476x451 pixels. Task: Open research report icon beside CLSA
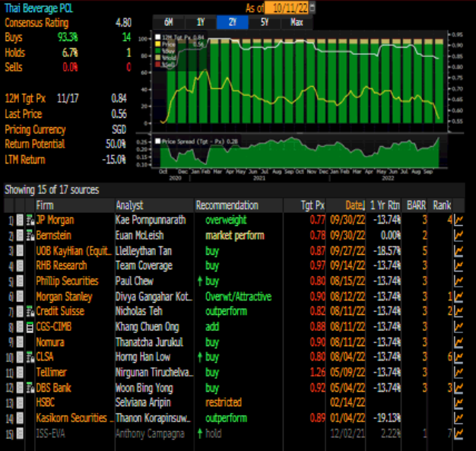[30, 357]
